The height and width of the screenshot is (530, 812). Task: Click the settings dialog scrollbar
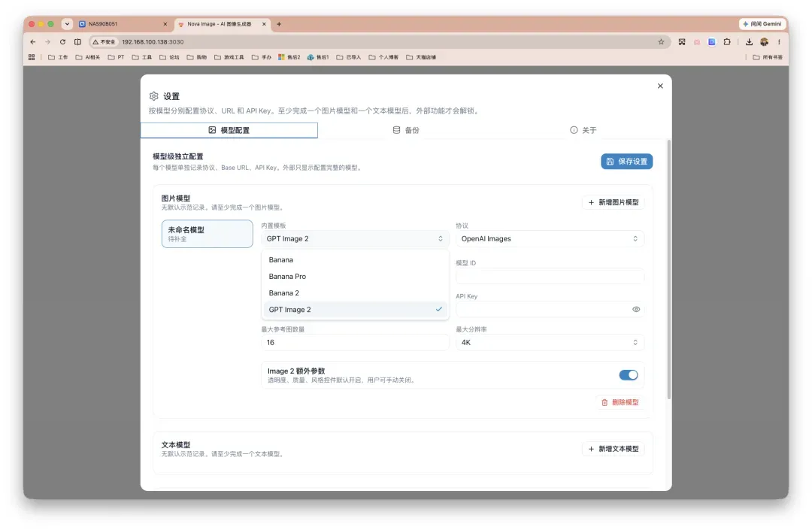(669, 269)
